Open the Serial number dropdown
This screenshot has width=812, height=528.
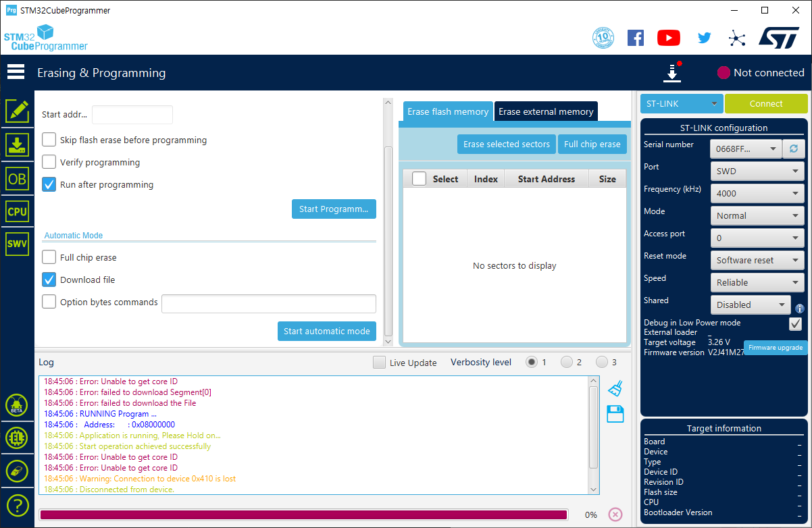click(746, 149)
